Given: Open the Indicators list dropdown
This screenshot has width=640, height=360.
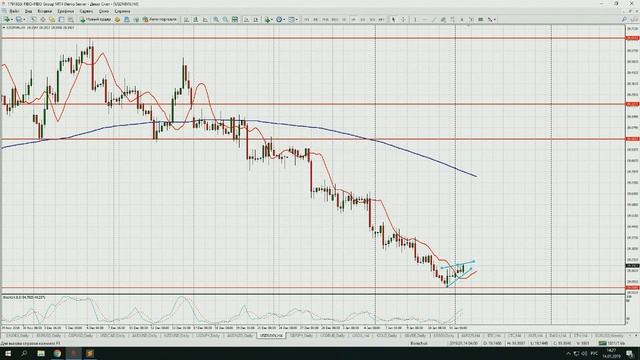Looking at the screenshot, I should (x=268, y=20).
